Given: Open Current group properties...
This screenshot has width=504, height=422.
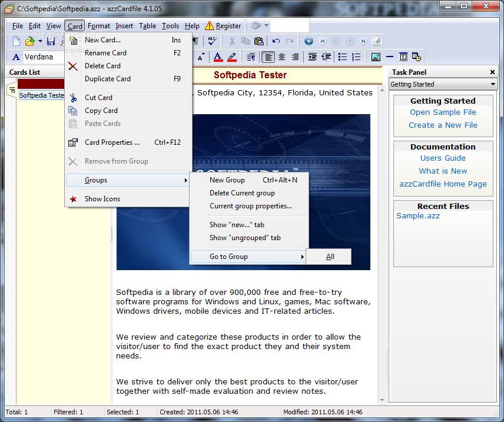Looking at the screenshot, I should tap(249, 206).
